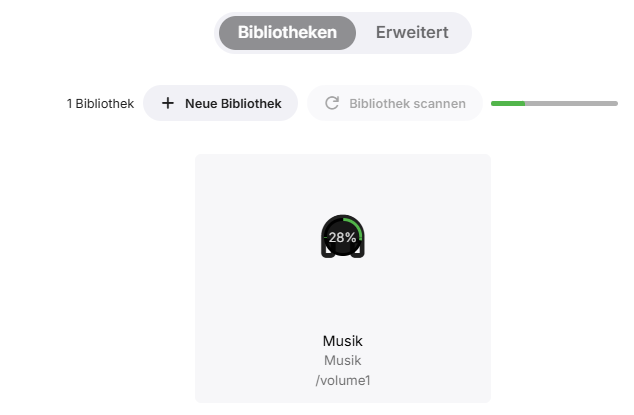Click the /volume1 library path
This screenshot has height=415, width=634.
[343, 380]
